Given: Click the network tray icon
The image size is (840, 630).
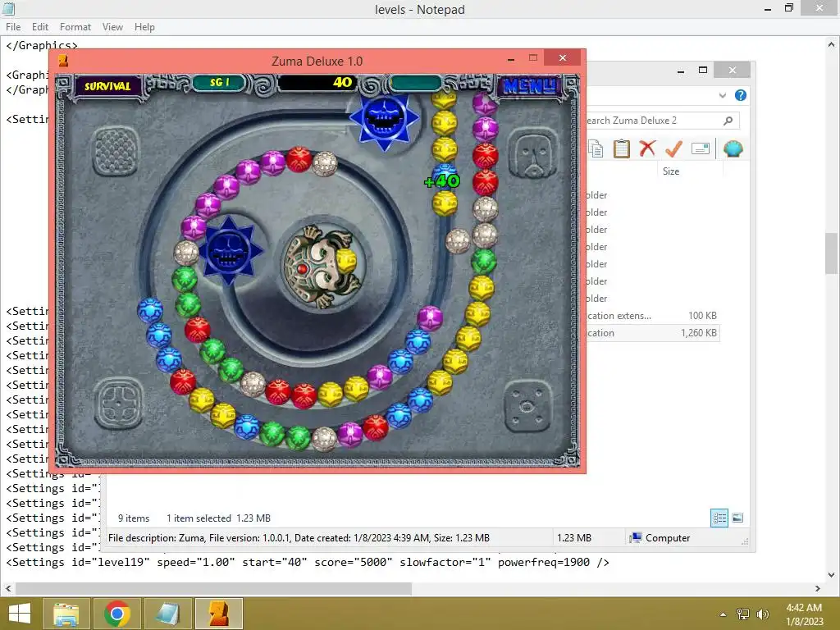Looking at the screenshot, I should [x=743, y=614].
